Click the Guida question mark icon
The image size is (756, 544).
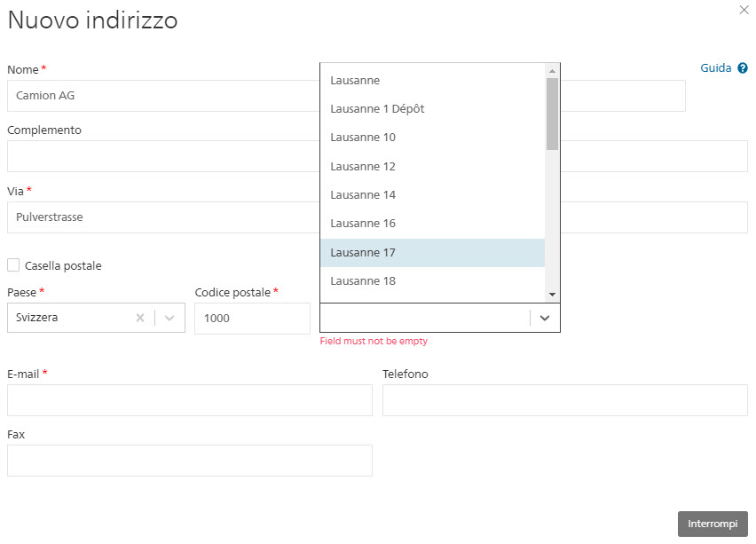(x=743, y=68)
